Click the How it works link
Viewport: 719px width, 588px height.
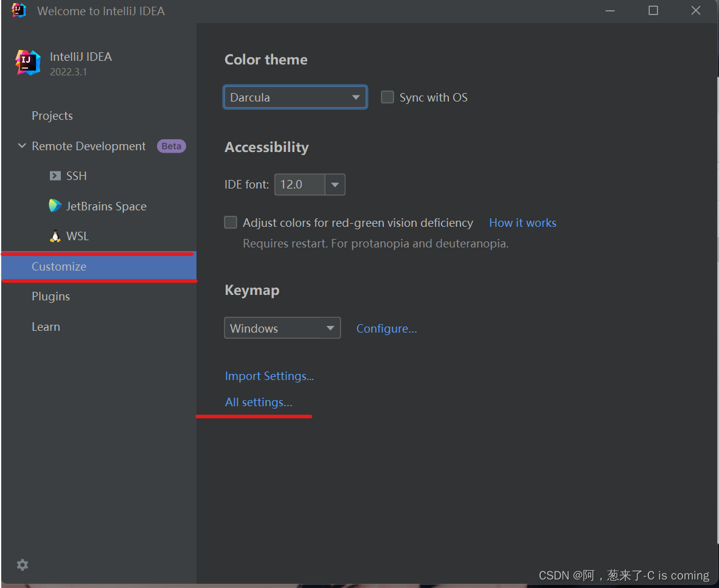(x=523, y=223)
